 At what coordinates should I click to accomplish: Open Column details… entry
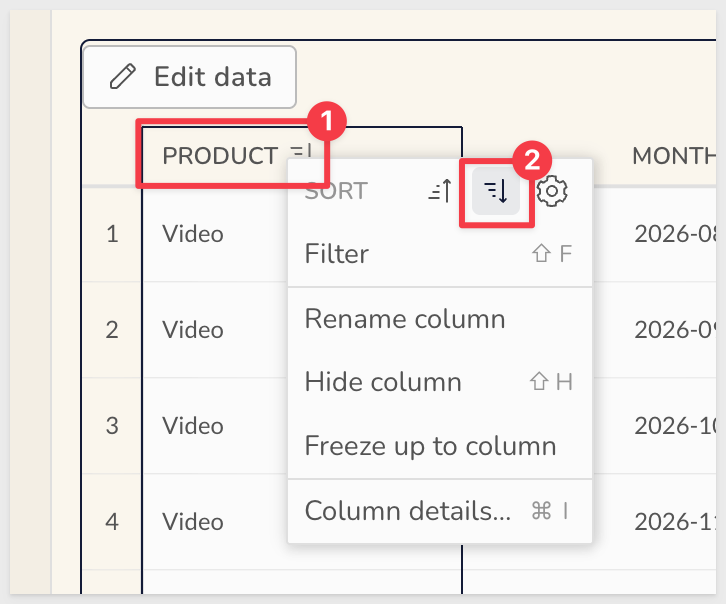[x=440, y=511]
